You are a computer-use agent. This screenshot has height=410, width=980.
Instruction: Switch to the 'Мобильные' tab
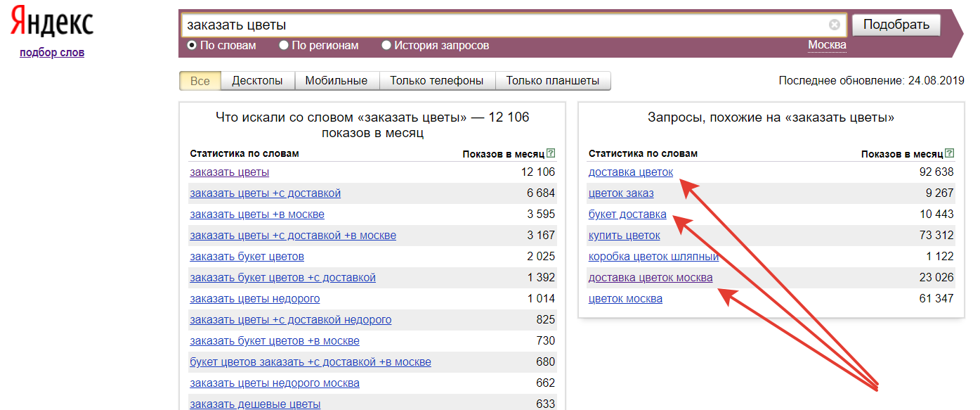point(336,81)
